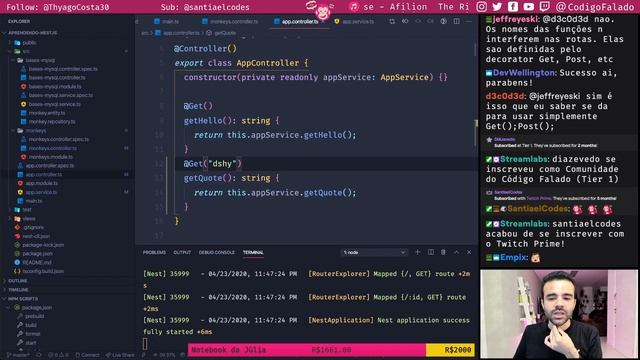Open monkey.repository.ts in the explorer
This screenshot has width=640, height=360.
pos(52,122)
